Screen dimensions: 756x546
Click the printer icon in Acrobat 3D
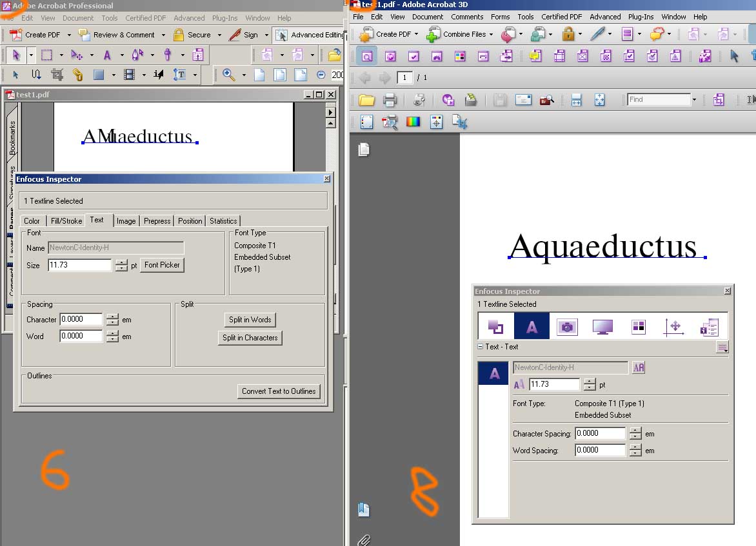tap(390, 100)
